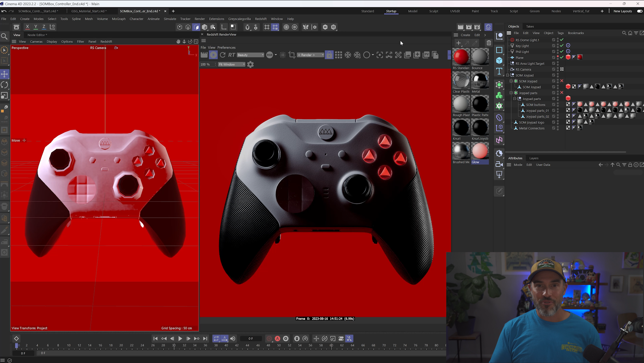Open the Fit Window zoom dropdown
The width and height of the screenshot is (644, 363).
pyautogui.click(x=232, y=65)
